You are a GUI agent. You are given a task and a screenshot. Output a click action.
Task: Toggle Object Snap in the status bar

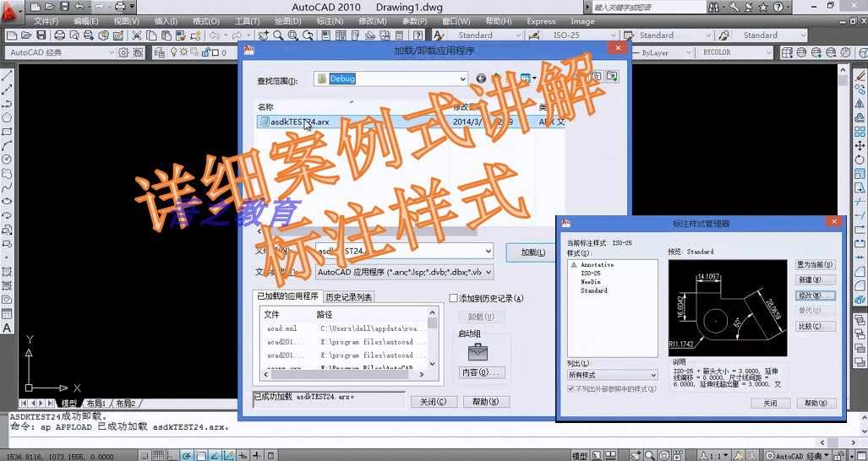click(200, 456)
